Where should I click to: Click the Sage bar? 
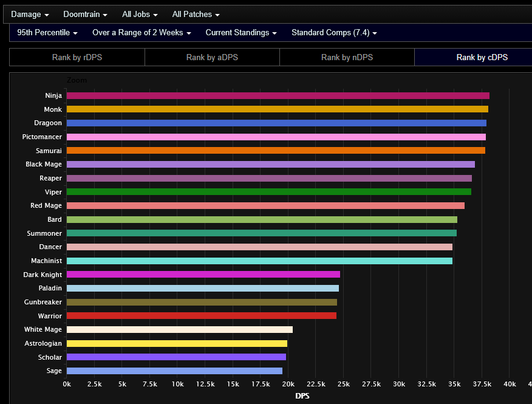coord(174,371)
